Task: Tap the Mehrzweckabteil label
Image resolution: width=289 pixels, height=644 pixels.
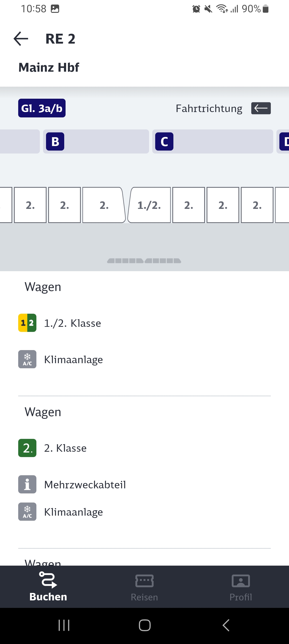Action: (x=85, y=485)
